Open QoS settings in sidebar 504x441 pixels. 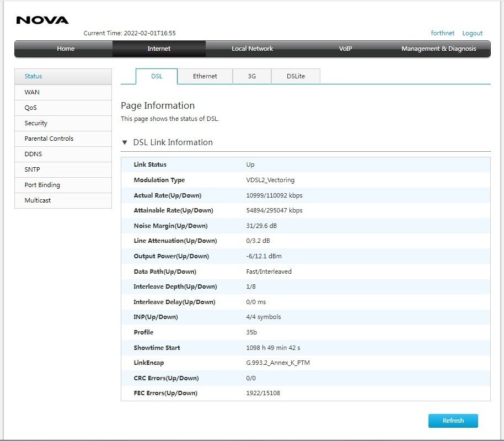click(63, 108)
